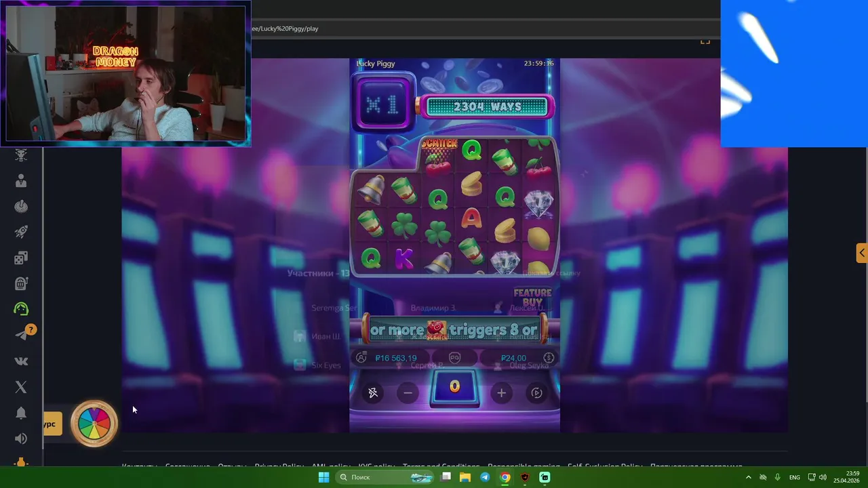Image resolution: width=868 pixels, height=488 pixels.
Task: Click the balance amount ₽16 563,19
Action: pos(396,358)
